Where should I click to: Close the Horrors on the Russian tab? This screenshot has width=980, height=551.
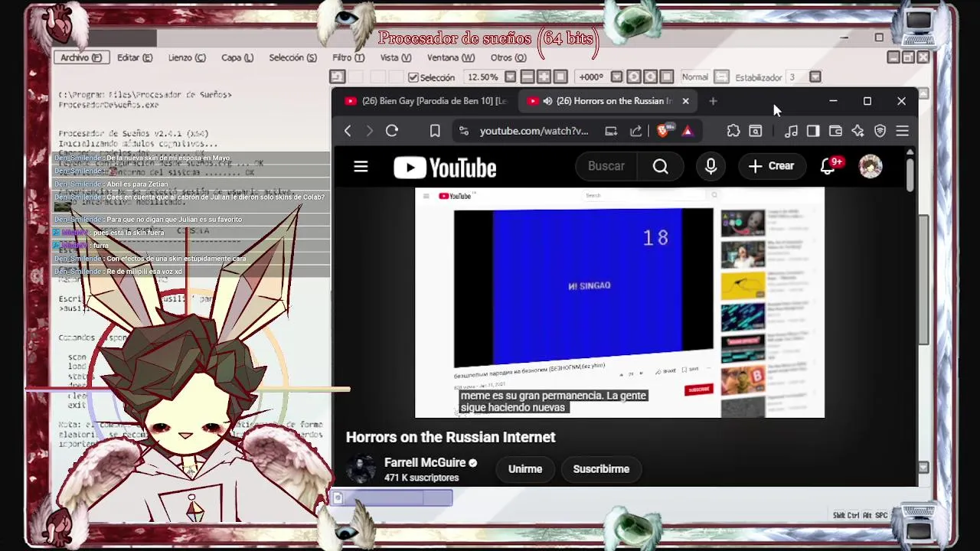[685, 101]
